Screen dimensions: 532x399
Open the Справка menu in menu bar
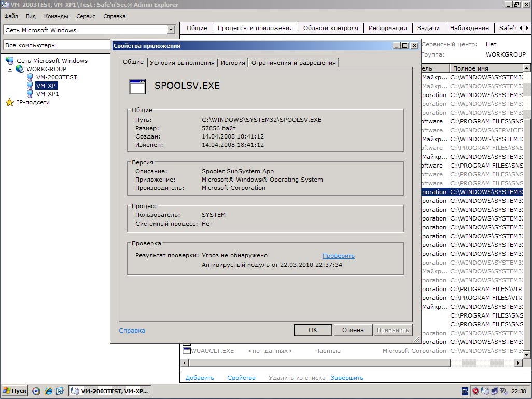115,16
